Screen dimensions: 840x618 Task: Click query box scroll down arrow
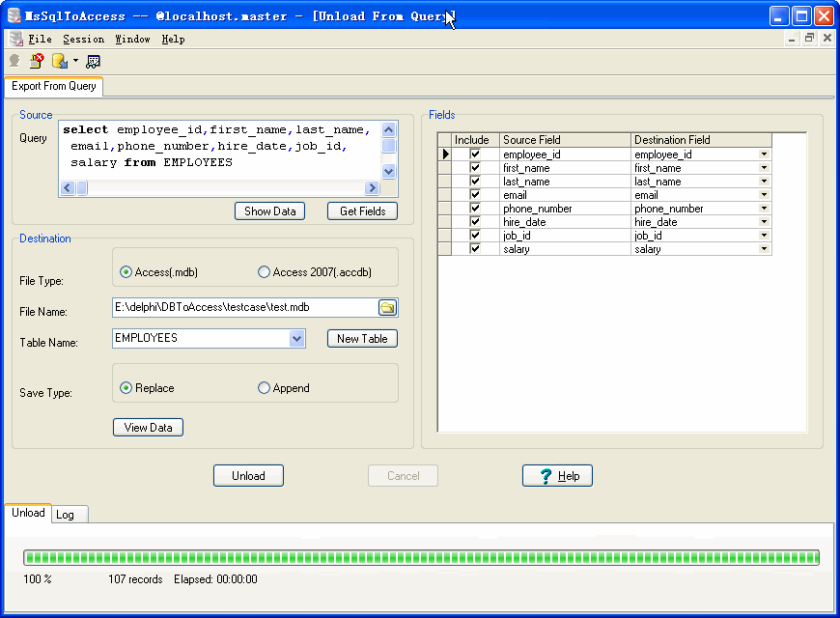[x=389, y=172]
